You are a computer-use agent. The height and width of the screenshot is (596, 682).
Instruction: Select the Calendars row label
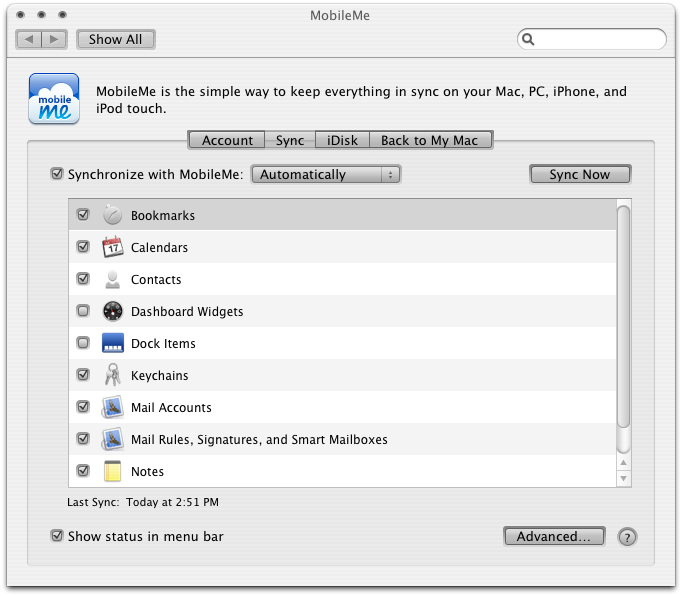pyautogui.click(x=159, y=248)
